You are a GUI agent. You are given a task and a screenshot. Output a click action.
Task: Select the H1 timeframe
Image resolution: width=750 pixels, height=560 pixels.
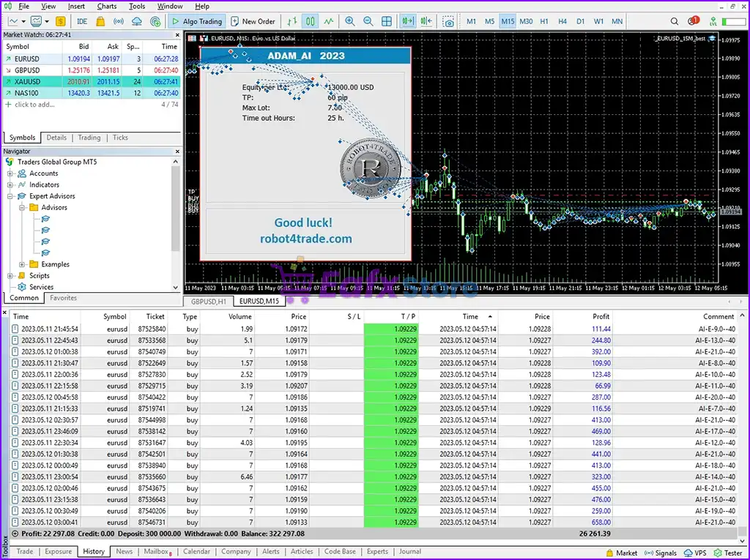point(544,21)
